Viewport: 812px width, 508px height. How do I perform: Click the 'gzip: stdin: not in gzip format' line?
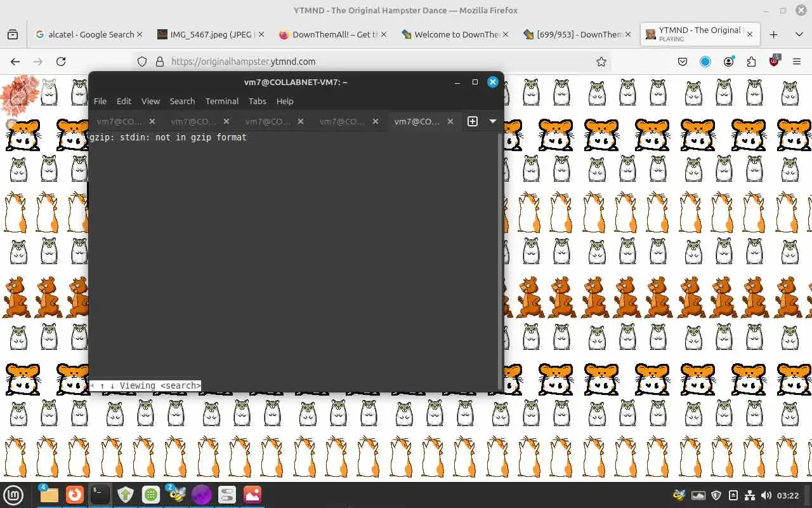168,137
